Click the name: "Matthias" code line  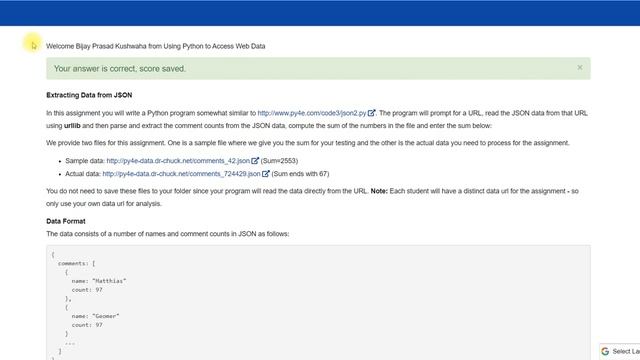(x=99, y=281)
